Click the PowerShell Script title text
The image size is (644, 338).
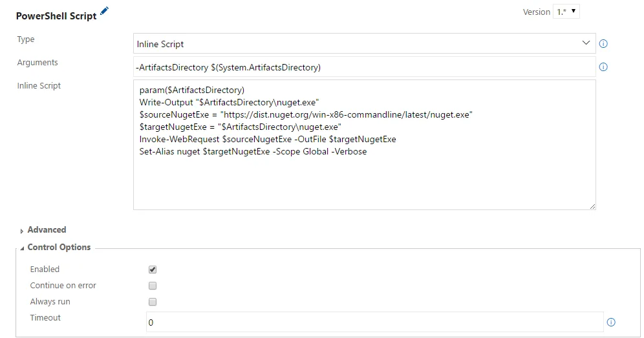56,16
